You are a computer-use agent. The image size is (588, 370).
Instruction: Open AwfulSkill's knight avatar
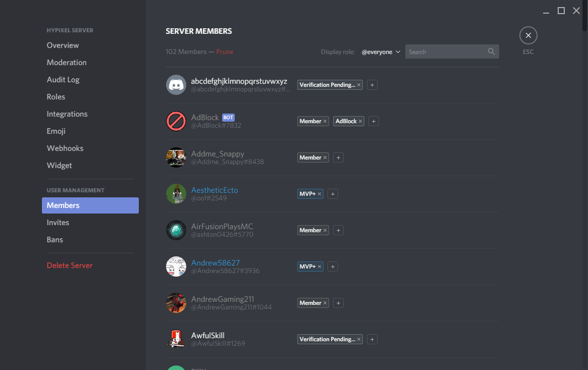pos(176,339)
